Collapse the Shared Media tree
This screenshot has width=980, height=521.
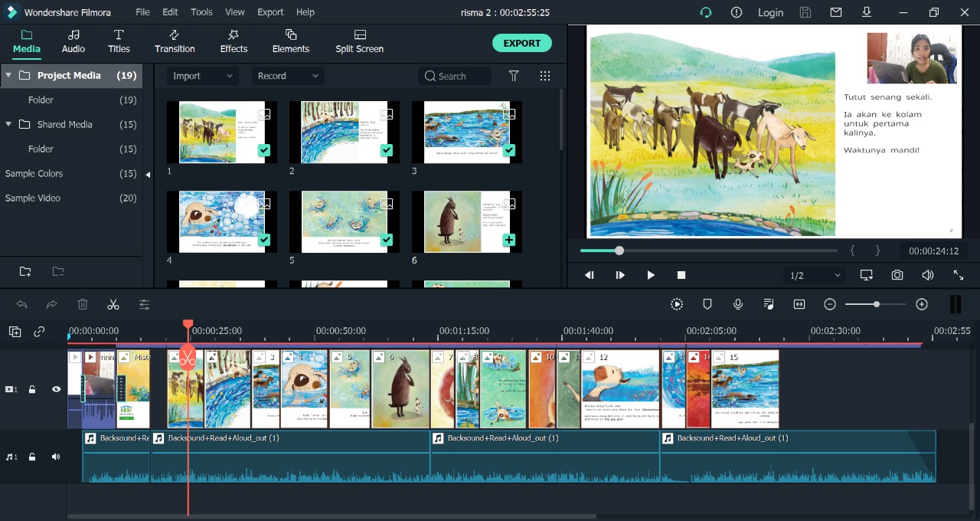click(8, 124)
